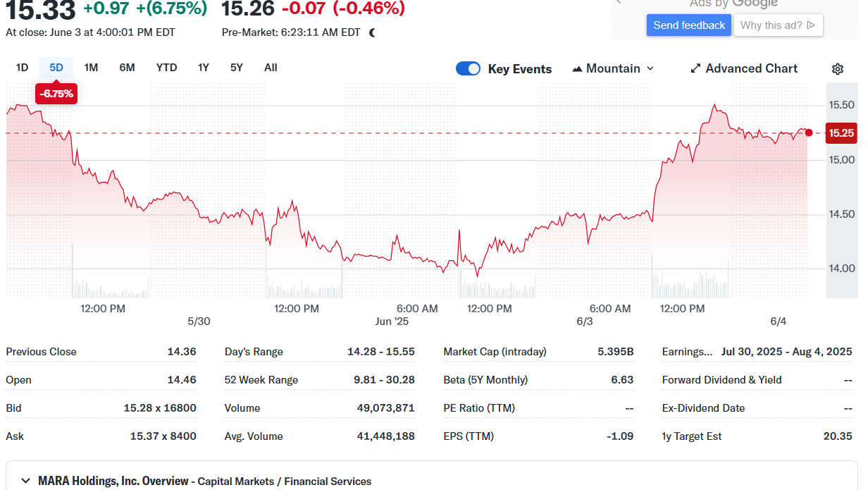Screen dimensions: 868x490
Task: Click the Volume value 49,073,871
Action: (386, 408)
